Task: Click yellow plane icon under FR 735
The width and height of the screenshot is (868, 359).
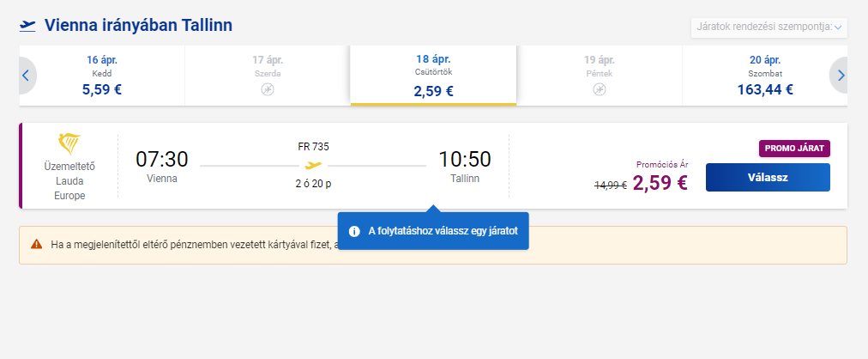Action: tap(313, 165)
